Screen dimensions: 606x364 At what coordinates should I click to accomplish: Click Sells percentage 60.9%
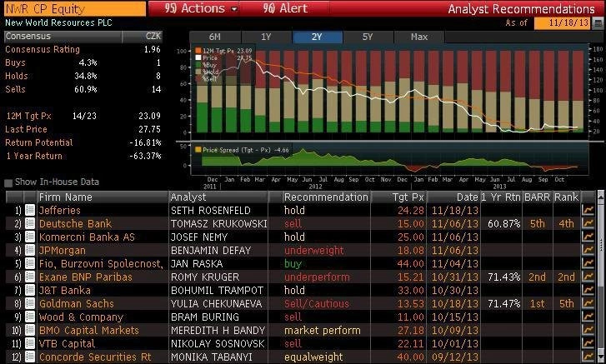86,90
